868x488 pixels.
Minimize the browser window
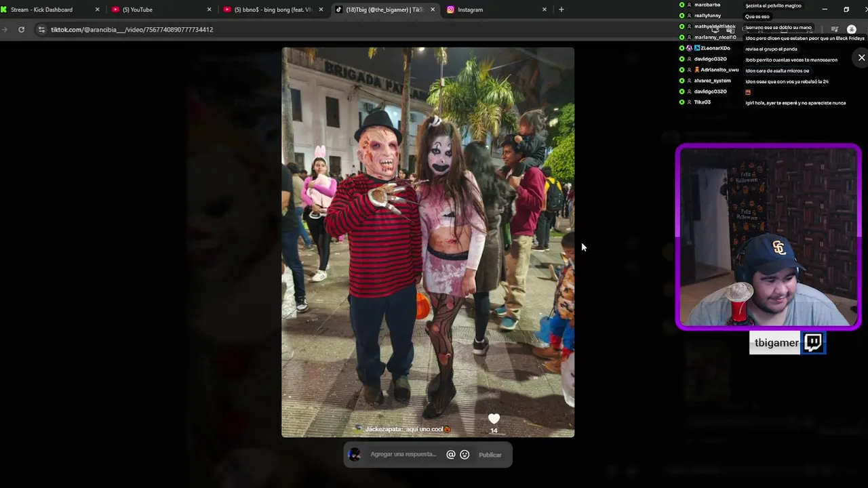[x=825, y=9]
